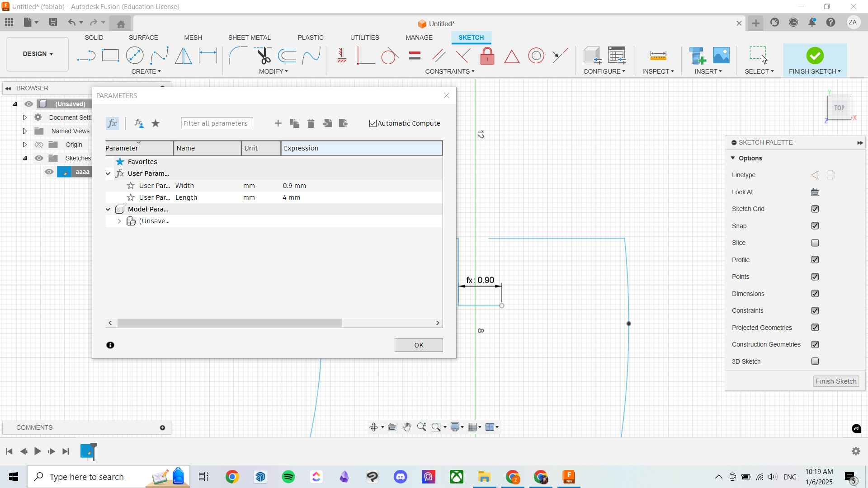Select the Mirror sketch tool icon
868x488 pixels.
(184, 56)
